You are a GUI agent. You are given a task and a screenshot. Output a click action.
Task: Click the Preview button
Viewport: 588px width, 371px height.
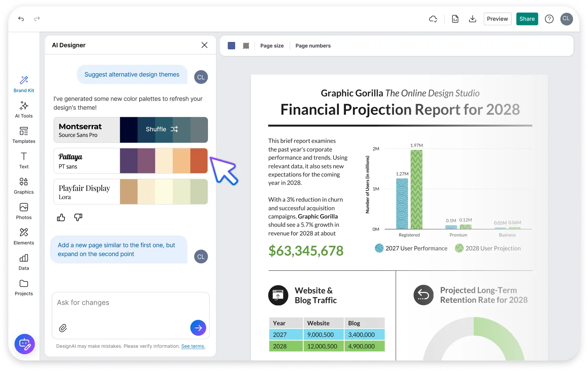(497, 19)
